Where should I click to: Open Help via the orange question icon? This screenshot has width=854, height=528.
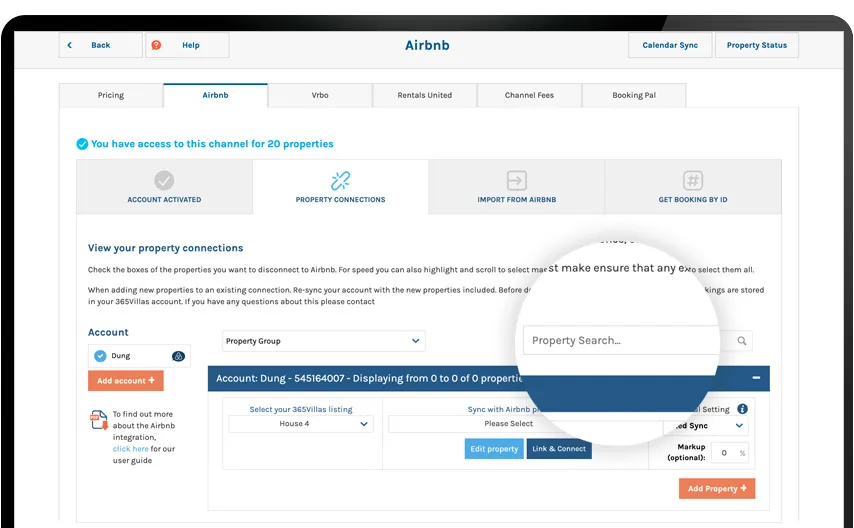tap(156, 45)
